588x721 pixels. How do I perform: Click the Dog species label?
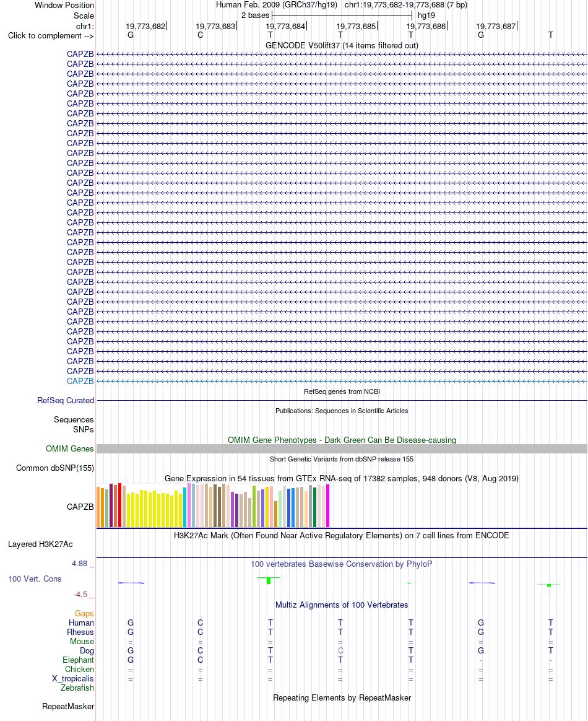tap(87, 650)
